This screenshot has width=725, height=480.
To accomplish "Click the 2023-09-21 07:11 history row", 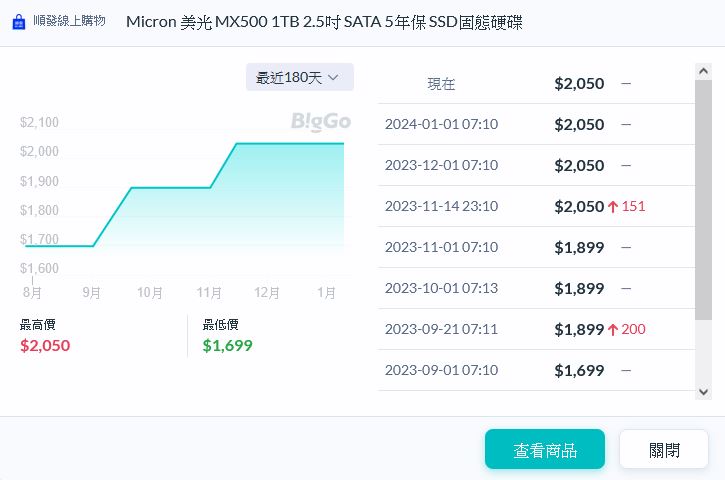I will [535, 329].
